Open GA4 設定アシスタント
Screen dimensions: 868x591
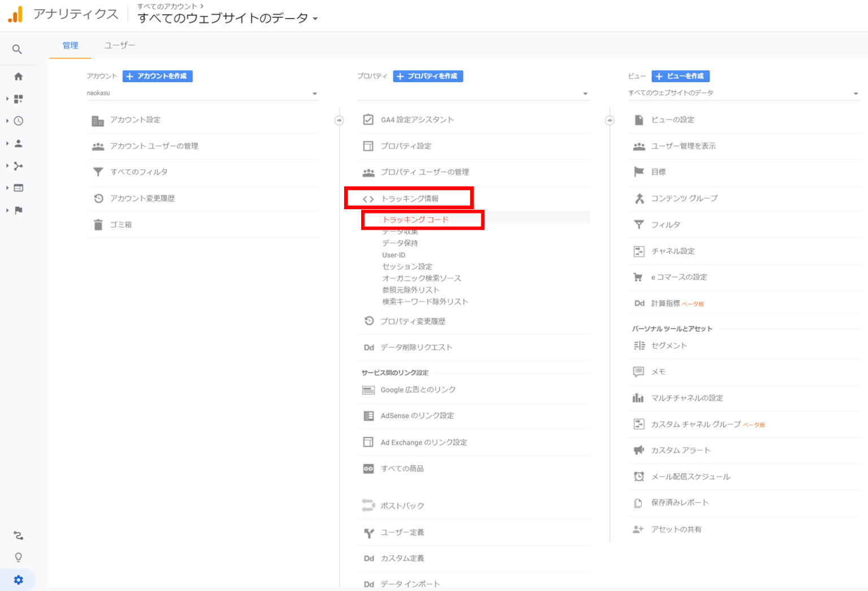417,120
